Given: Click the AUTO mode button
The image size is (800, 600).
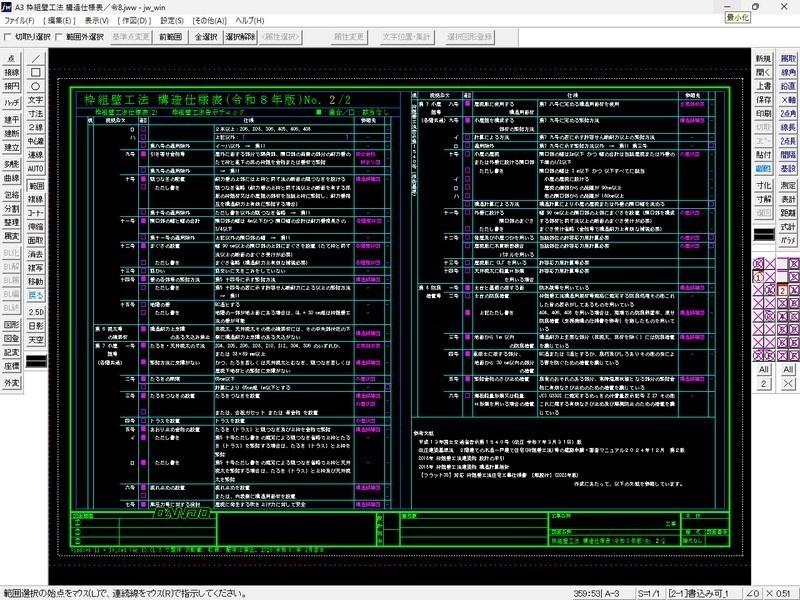Looking at the screenshot, I should pyautogui.click(x=36, y=169).
